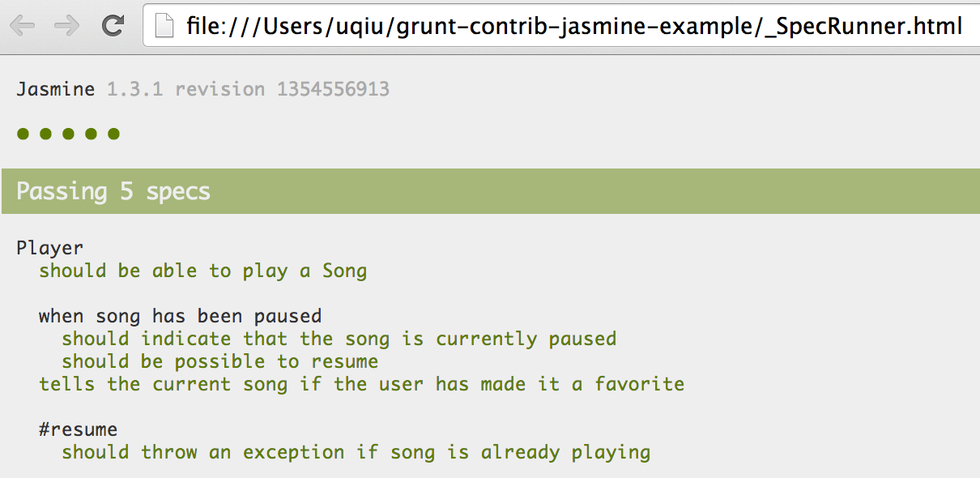The image size is (980, 478).
Task: Select the 'when song has been paused' suite
Action: [180, 316]
